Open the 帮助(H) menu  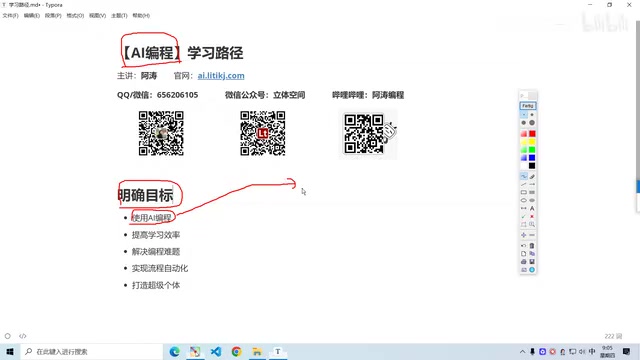click(141, 16)
